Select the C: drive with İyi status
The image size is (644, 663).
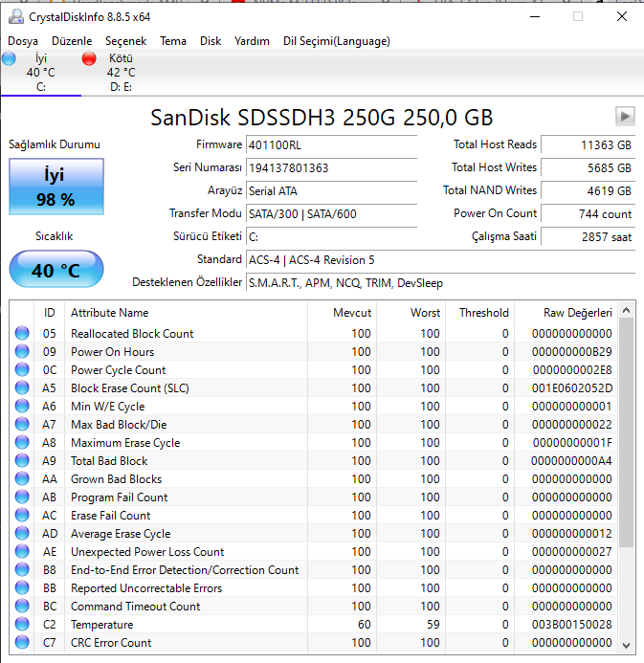[41, 73]
